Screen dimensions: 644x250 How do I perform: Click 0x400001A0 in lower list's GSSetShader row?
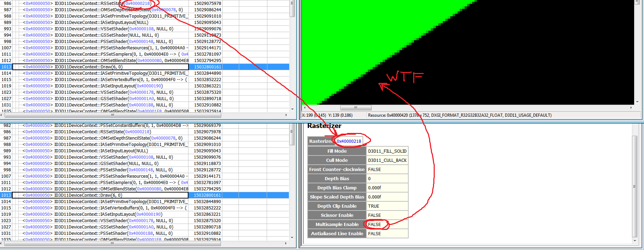click(x=141, y=227)
